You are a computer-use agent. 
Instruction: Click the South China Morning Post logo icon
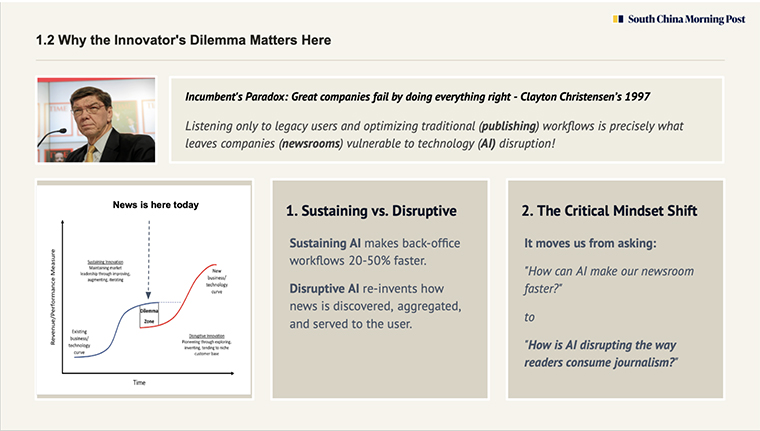pos(618,19)
